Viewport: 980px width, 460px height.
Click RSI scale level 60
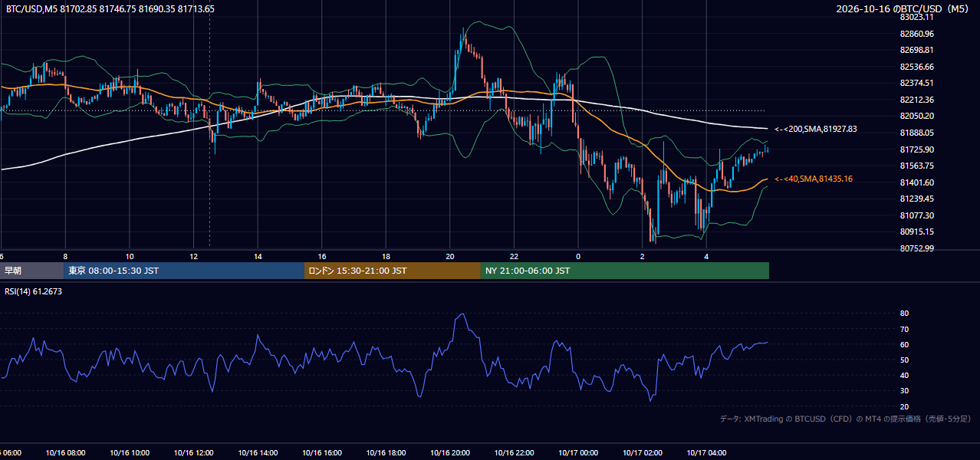[905, 344]
